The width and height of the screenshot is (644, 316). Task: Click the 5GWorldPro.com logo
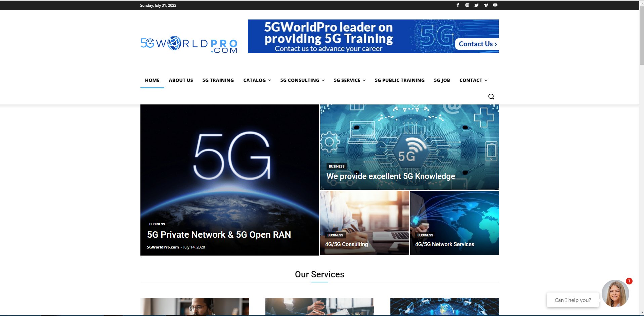(189, 45)
